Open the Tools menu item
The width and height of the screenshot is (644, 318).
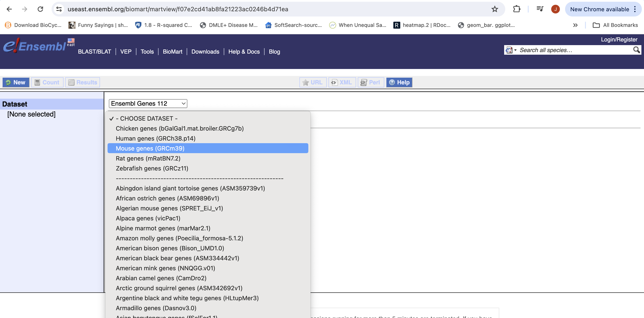pos(147,51)
